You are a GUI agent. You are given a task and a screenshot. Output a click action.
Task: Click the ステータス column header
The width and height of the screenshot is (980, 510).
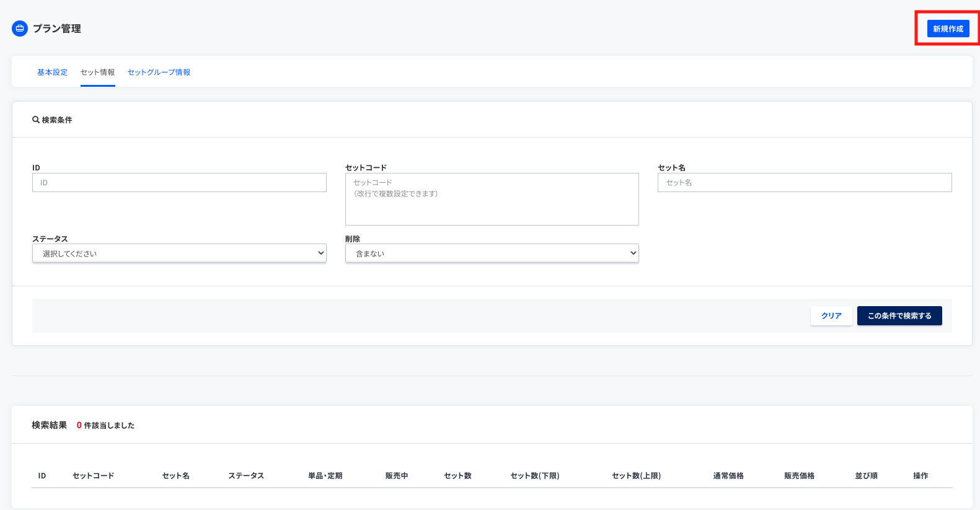point(246,476)
